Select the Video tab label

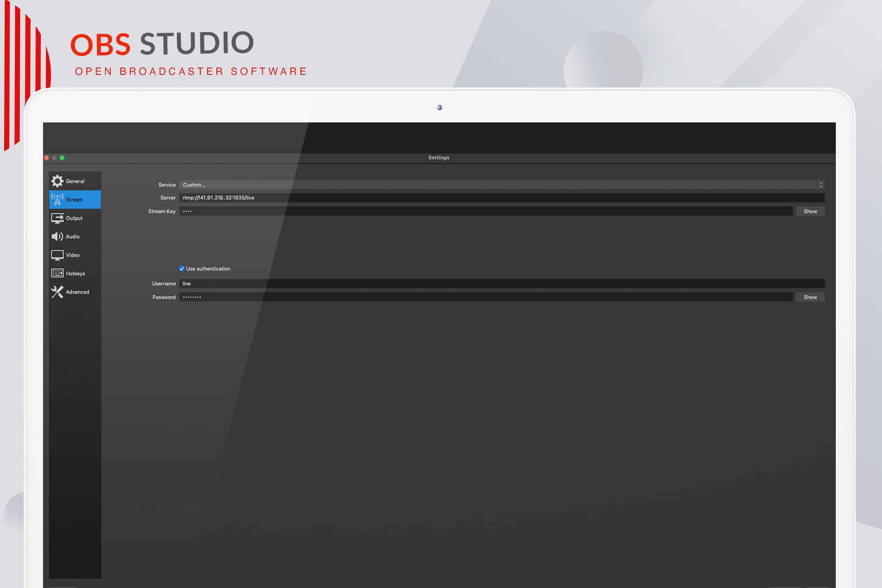73,255
